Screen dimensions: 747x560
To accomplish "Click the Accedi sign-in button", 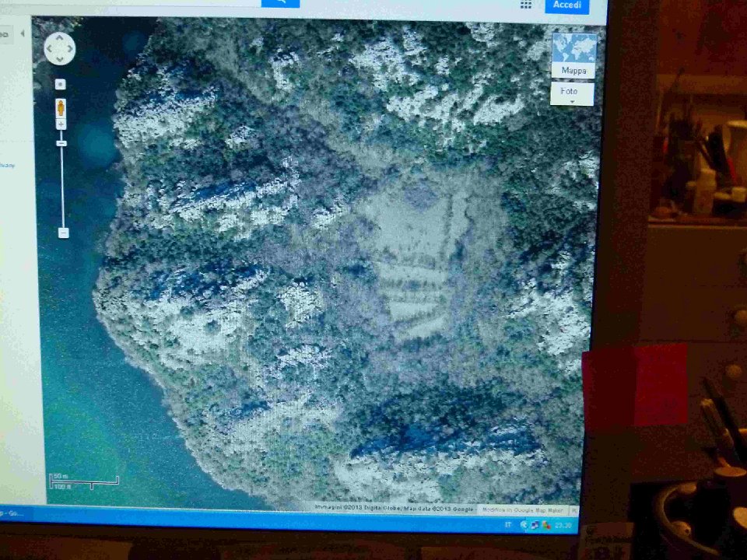I will (567, 5).
